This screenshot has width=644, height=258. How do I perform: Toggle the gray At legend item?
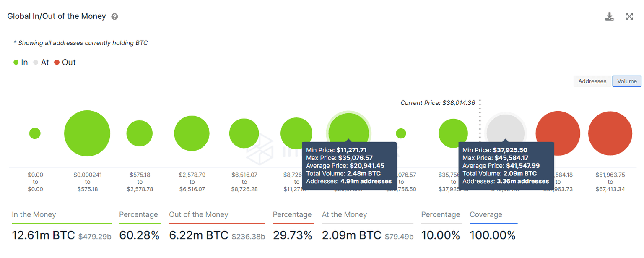pos(41,63)
